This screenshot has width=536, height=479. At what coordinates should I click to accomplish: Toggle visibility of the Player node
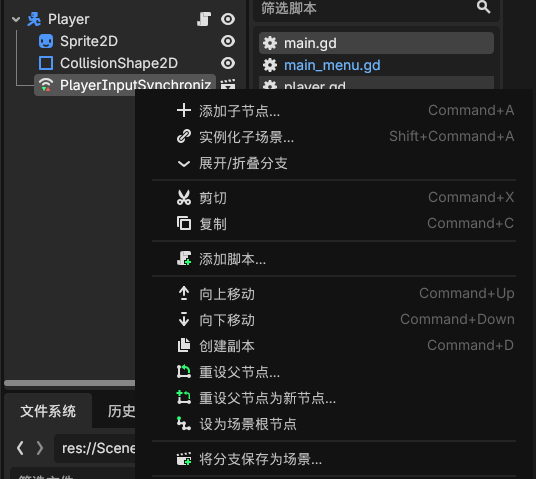tap(228, 19)
